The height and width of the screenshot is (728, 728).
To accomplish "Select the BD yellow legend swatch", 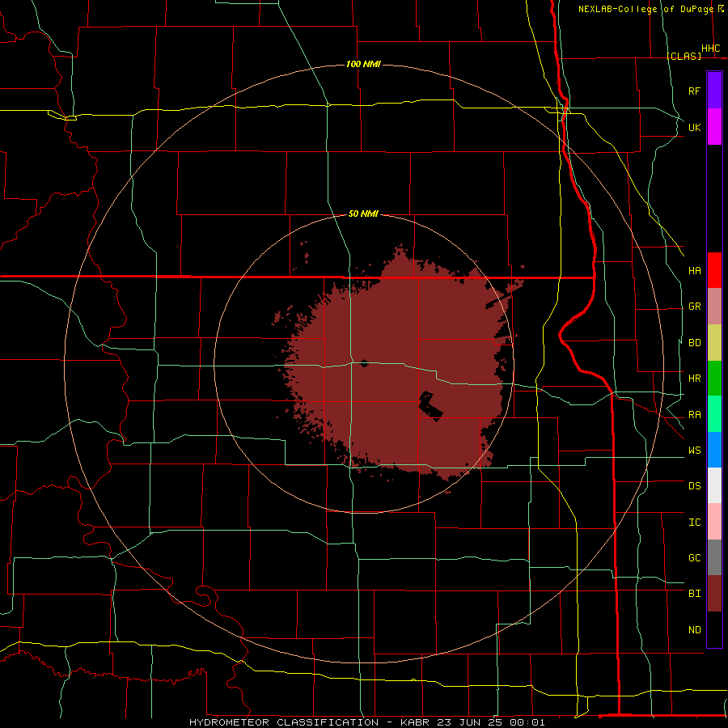I will (714, 343).
